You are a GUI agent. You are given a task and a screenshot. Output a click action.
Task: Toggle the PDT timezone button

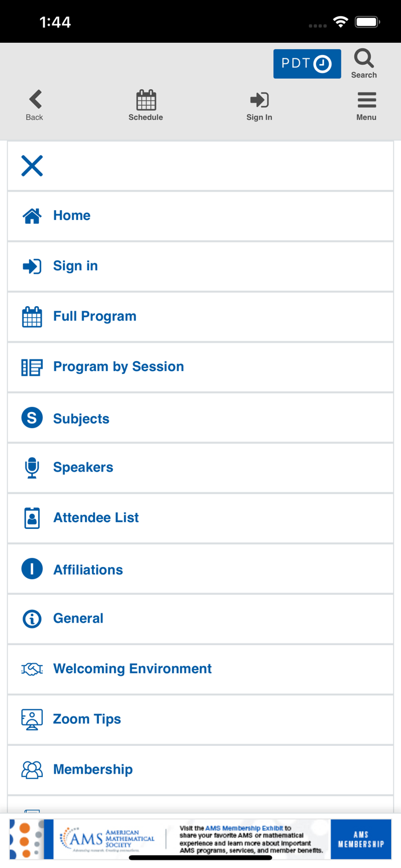307,64
